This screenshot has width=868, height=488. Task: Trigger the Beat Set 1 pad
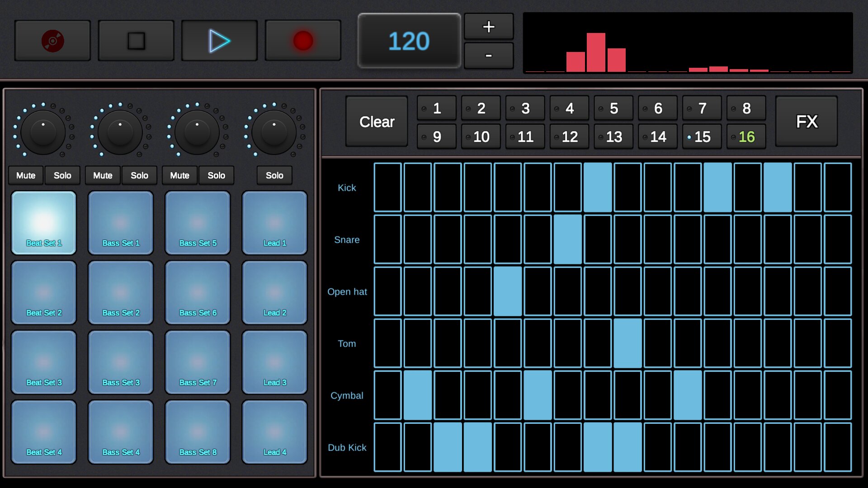coord(44,222)
